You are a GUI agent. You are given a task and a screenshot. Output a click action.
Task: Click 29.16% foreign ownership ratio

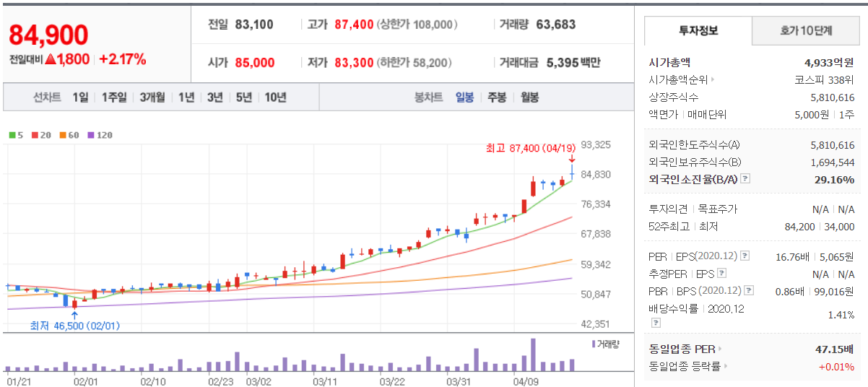pos(834,180)
